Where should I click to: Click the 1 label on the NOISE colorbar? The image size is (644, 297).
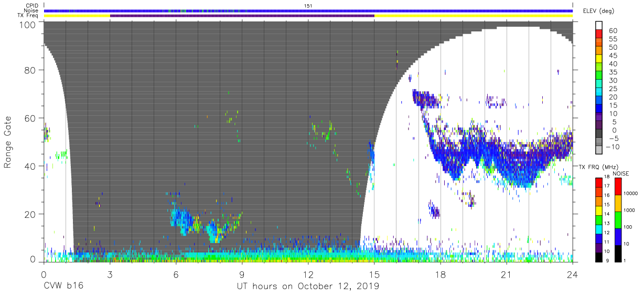tap(625, 260)
